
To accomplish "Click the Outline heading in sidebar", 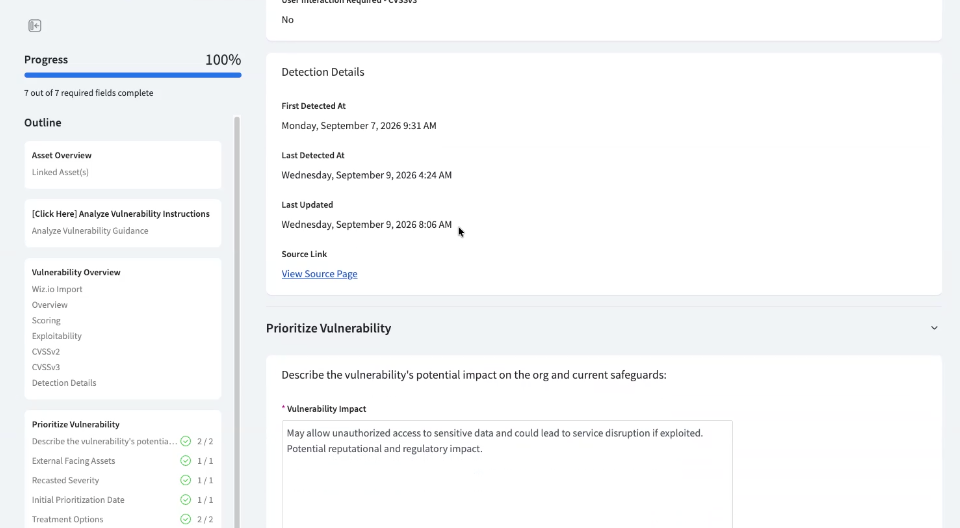I will pyautogui.click(x=43, y=123).
